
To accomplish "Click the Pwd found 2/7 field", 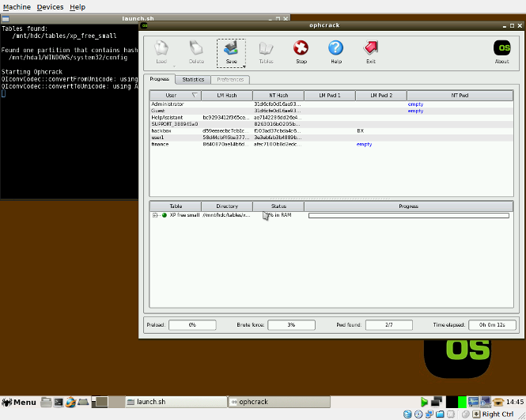I will [389, 325].
